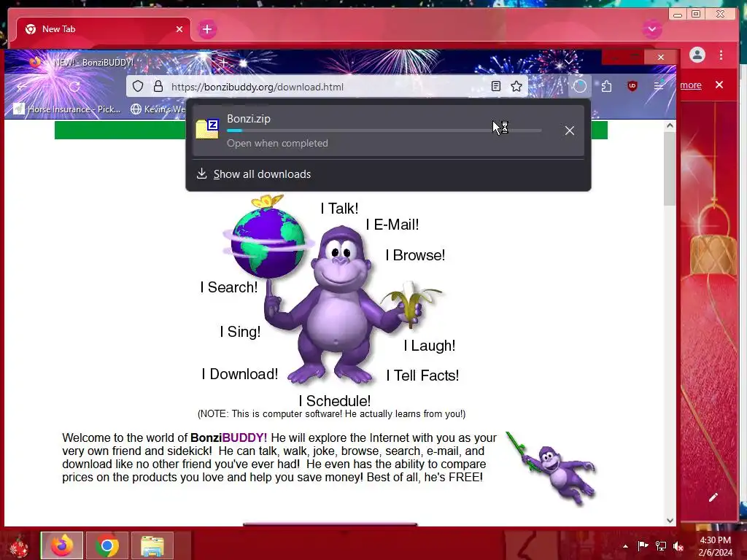The height and width of the screenshot is (560, 747).
Task: Click the 'I Search!' text
Action: point(228,287)
